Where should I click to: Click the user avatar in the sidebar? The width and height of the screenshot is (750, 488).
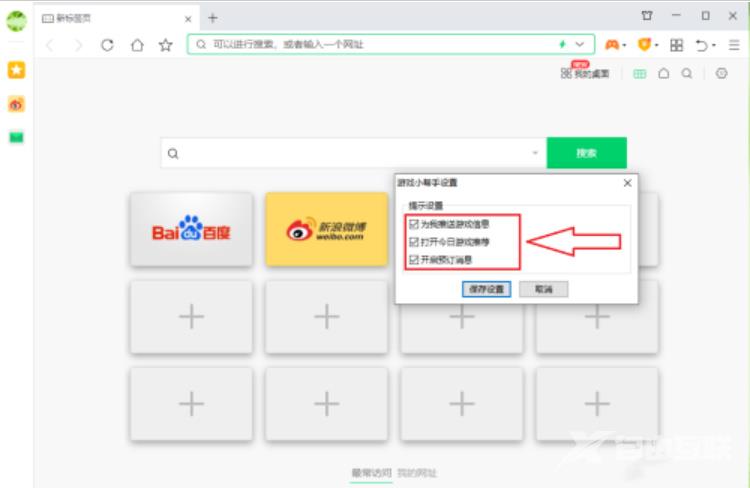click(17, 21)
